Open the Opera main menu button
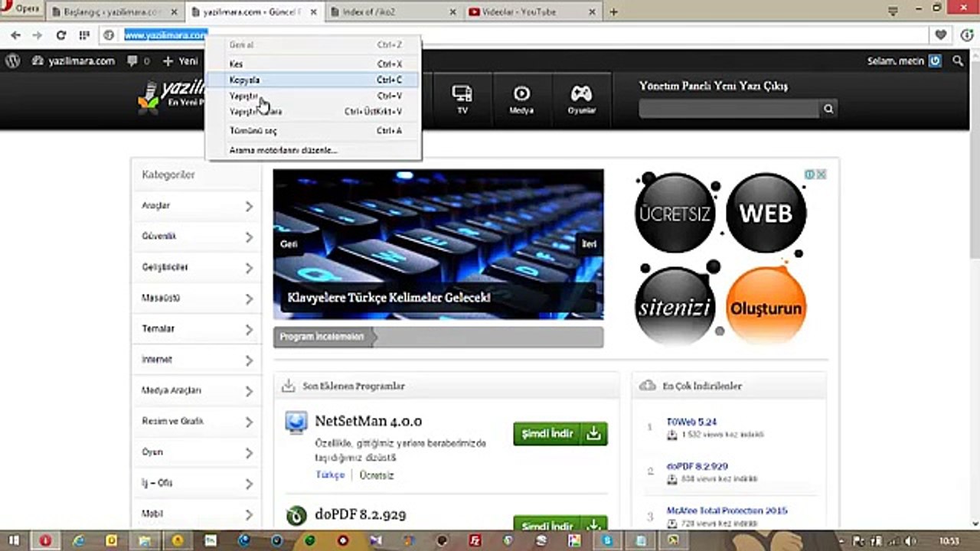The width and height of the screenshot is (980, 551). click(21, 9)
